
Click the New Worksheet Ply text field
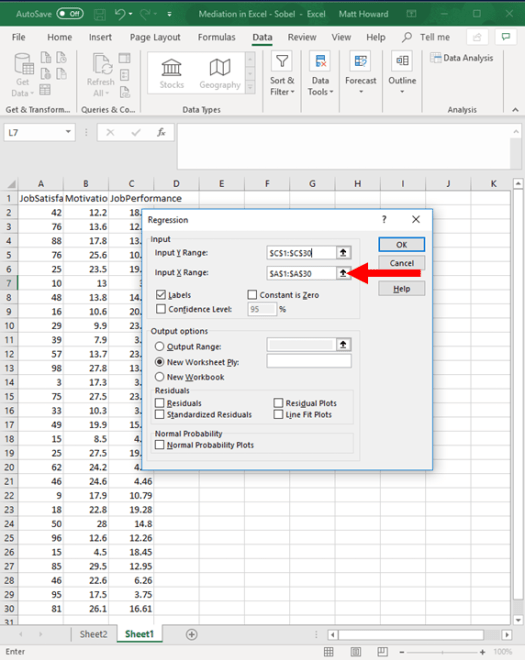coord(309,361)
